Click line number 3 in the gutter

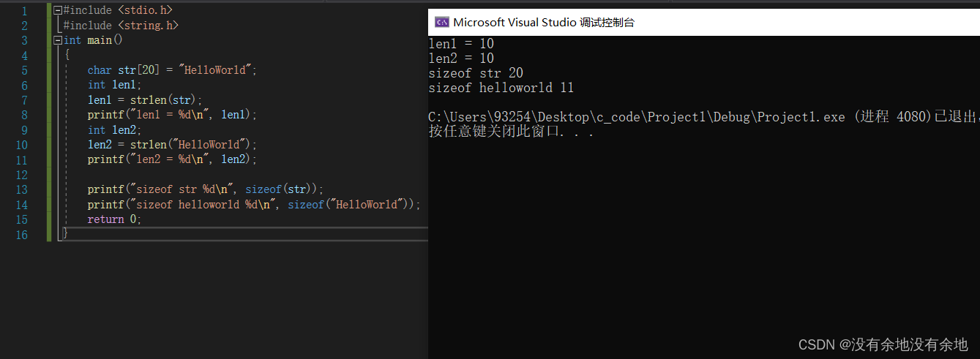pyautogui.click(x=25, y=40)
